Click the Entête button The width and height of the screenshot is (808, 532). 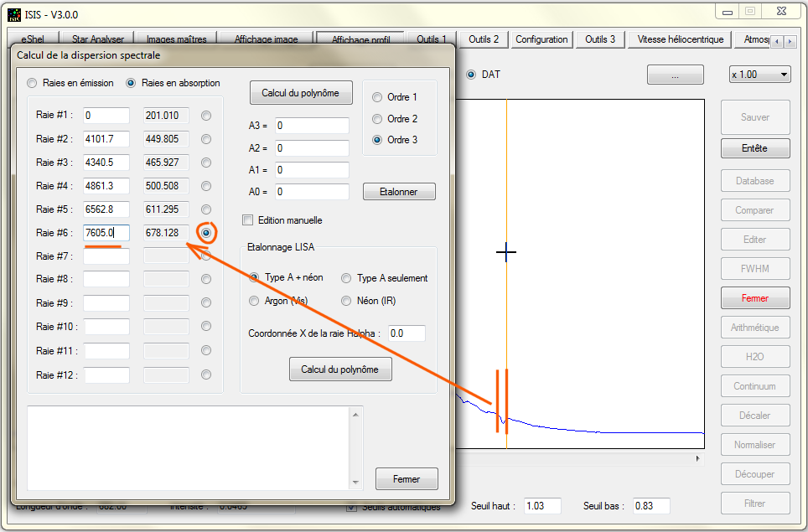coord(754,148)
